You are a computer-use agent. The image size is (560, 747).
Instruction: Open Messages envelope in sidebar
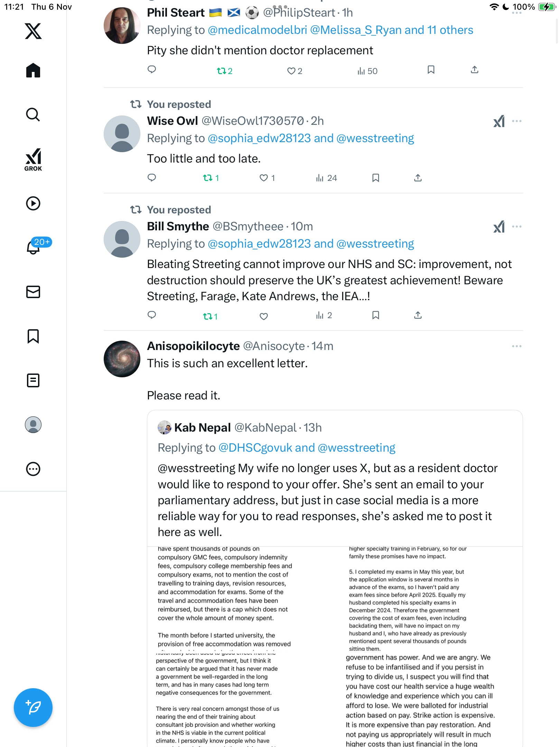33,292
